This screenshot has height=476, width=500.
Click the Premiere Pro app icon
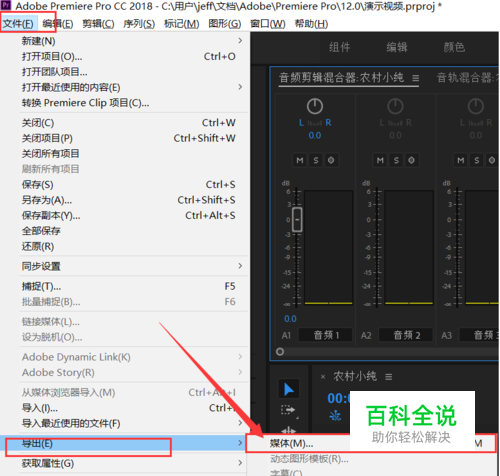point(6,5)
